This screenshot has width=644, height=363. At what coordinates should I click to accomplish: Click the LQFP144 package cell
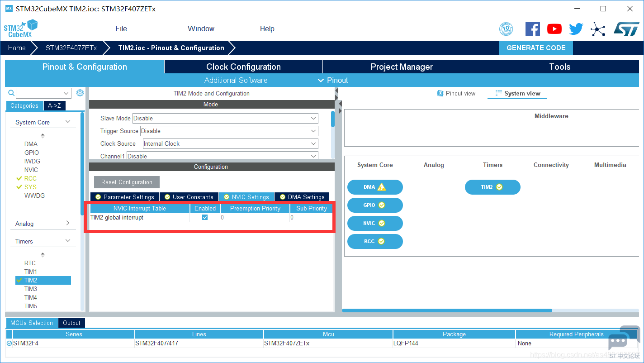[454, 344]
